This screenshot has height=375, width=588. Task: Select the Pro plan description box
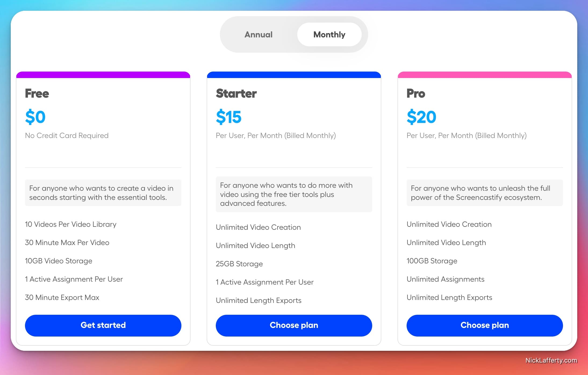[x=485, y=193]
